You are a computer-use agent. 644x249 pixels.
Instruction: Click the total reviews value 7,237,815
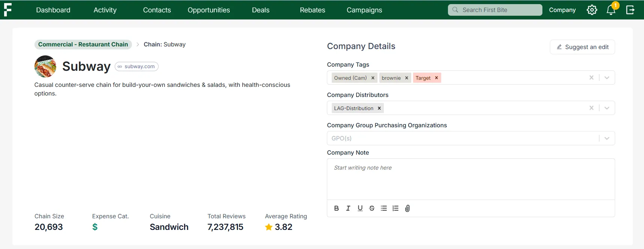coord(225,227)
